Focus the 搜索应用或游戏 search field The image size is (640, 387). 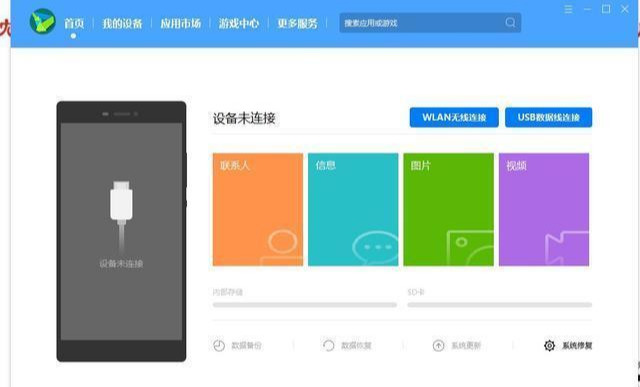pyautogui.click(x=430, y=23)
